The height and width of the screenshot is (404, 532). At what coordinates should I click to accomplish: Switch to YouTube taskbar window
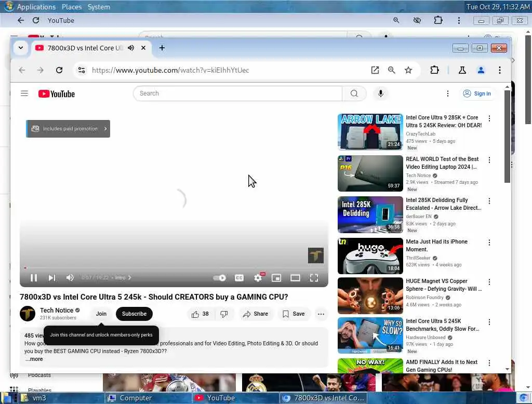236,398
